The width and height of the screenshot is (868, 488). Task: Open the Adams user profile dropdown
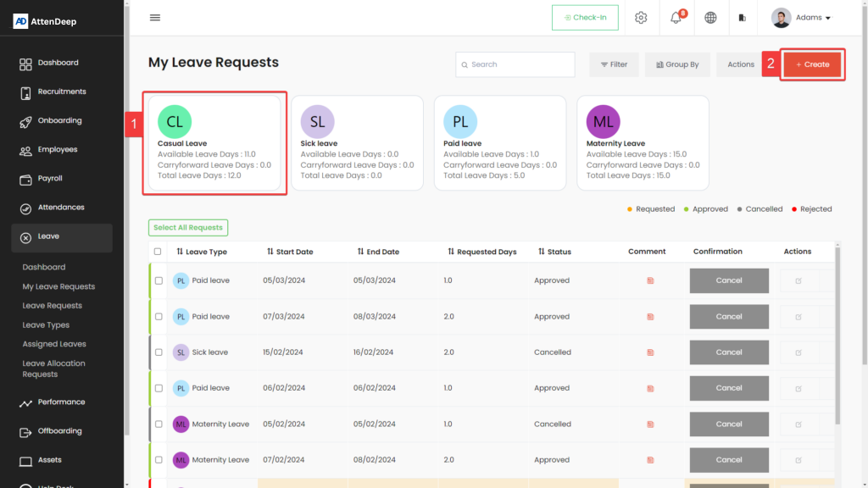click(x=801, y=18)
